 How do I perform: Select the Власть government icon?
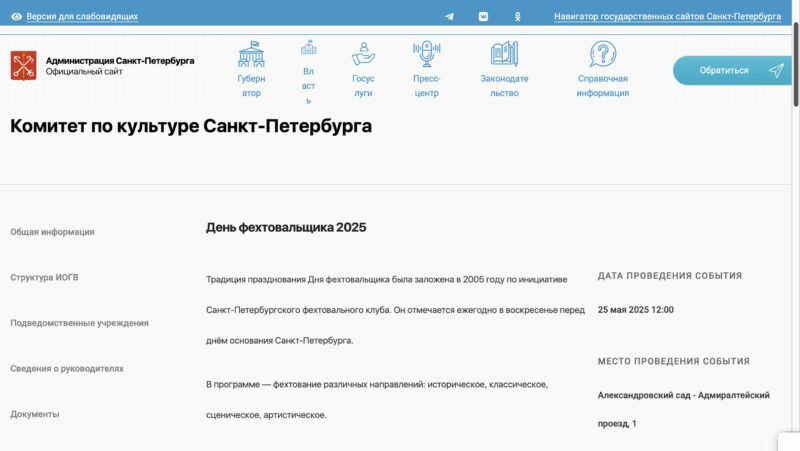(308, 48)
